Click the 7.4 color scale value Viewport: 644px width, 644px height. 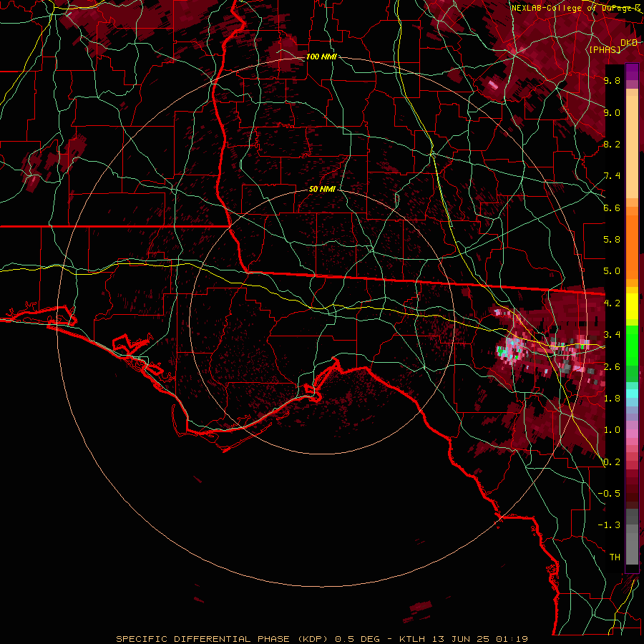[x=612, y=176]
